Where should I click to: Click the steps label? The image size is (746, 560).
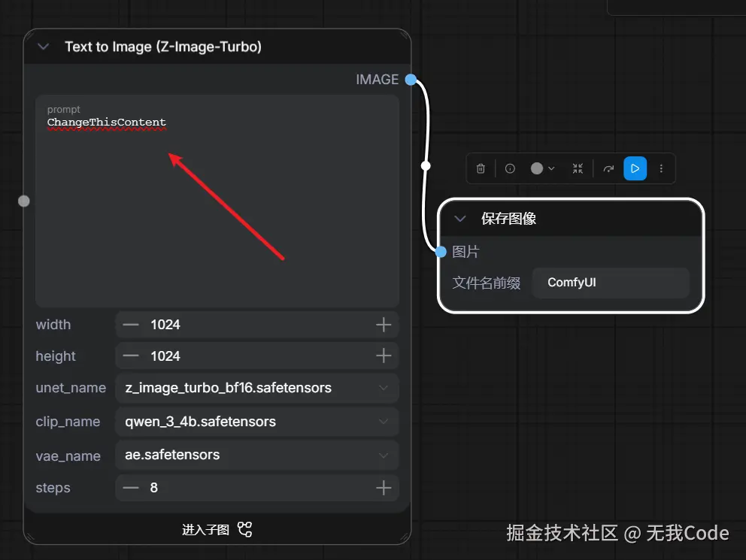click(x=53, y=488)
